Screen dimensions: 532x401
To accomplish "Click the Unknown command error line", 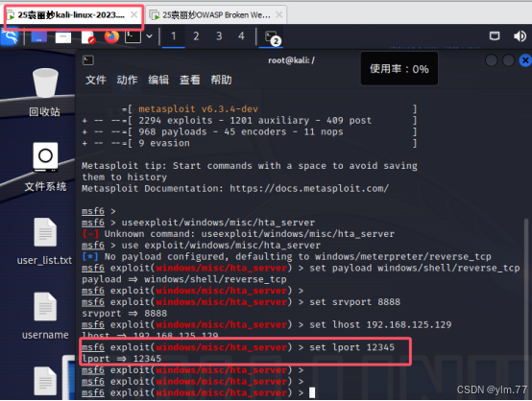I will 238,234.
